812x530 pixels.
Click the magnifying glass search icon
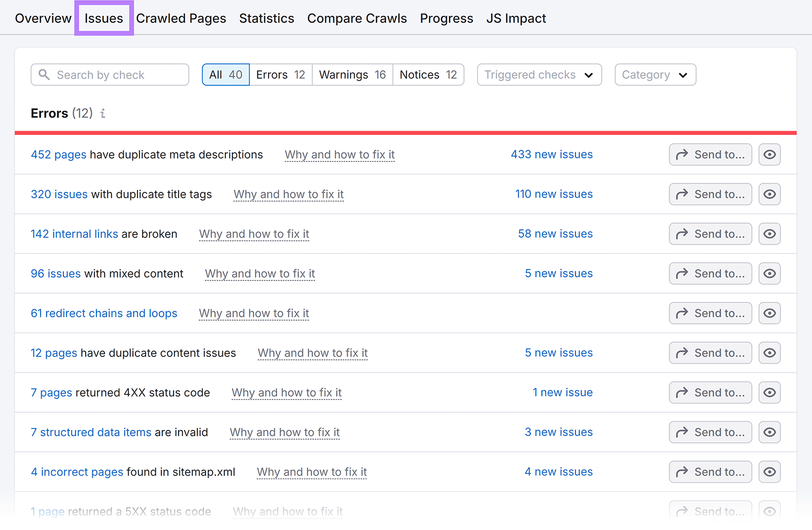click(45, 75)
